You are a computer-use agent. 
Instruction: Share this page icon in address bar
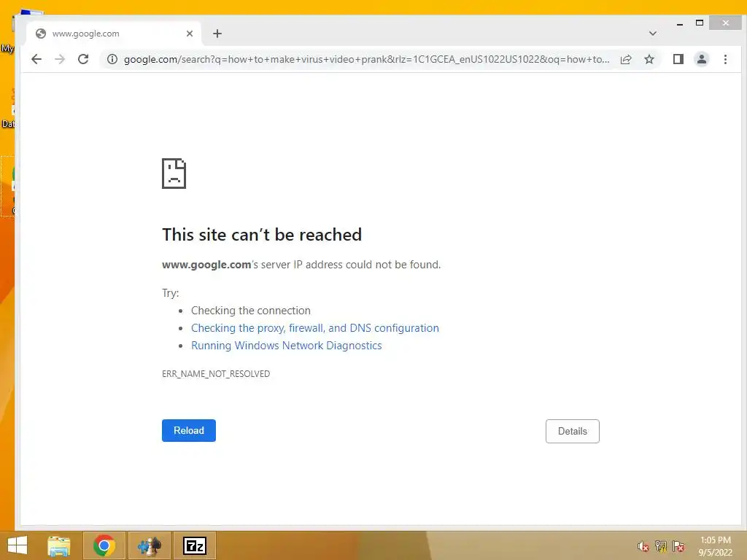click(x=626, y=59)
